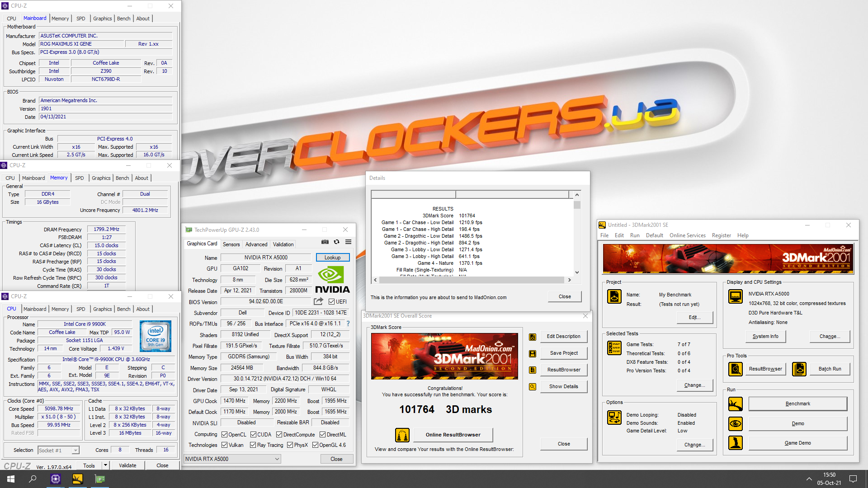
Task: Click the GPU-Z refresh icon
Action: pyautogui.click(x=336, y=242)
